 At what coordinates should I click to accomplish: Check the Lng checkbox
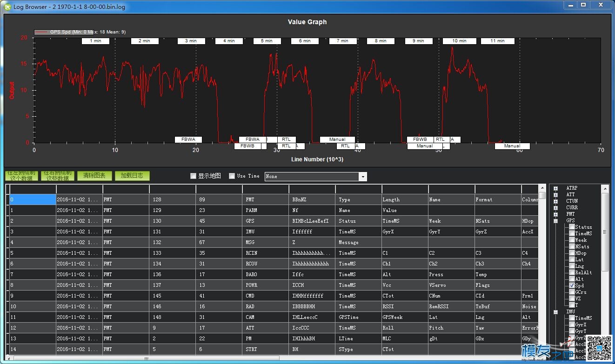tap(572, 266)
